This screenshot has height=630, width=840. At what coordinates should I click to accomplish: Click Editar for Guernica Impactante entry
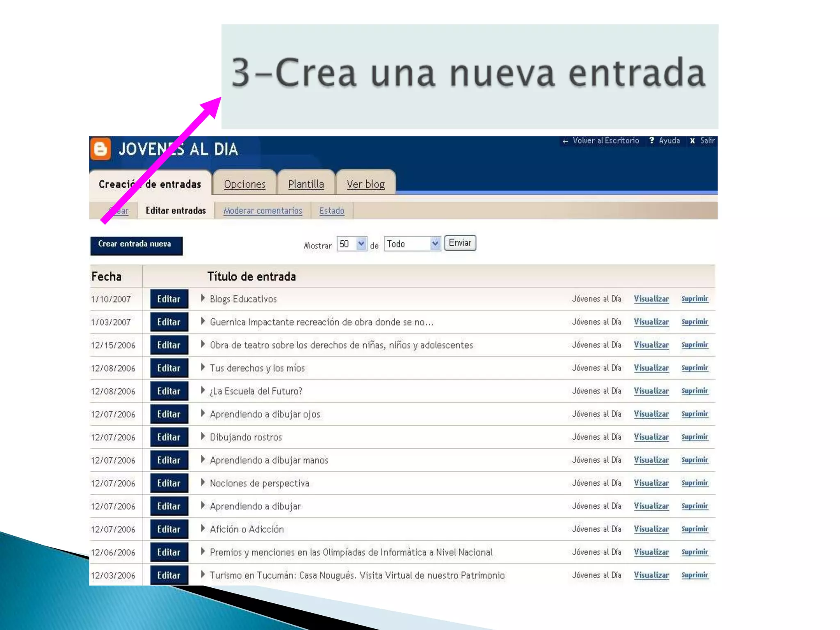pos(169,322)
